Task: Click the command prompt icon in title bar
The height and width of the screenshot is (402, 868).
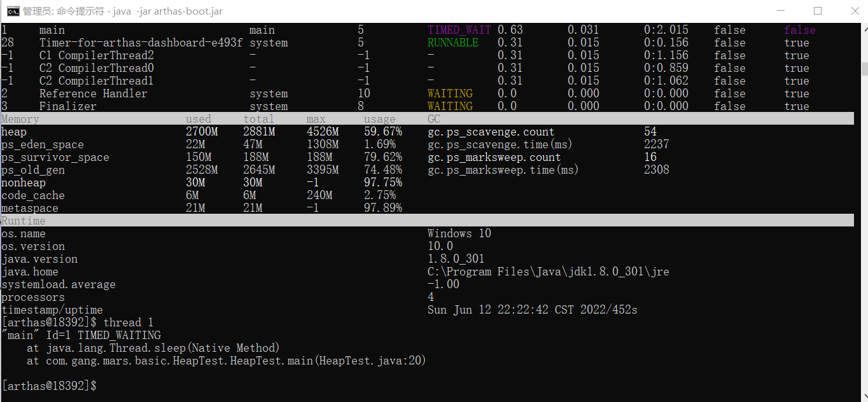Action: coord(11,11)
